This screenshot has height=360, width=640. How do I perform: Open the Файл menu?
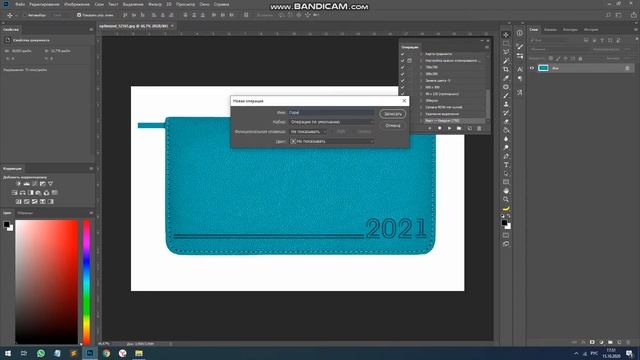pyautogui.click(x=20, y=4)
